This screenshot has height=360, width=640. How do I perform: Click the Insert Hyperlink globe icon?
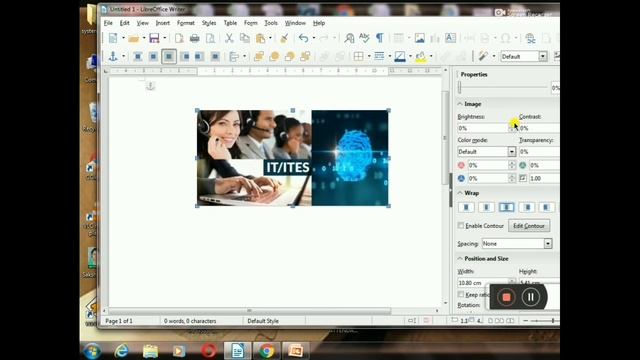pyautogui.click(x=530, y=38)
